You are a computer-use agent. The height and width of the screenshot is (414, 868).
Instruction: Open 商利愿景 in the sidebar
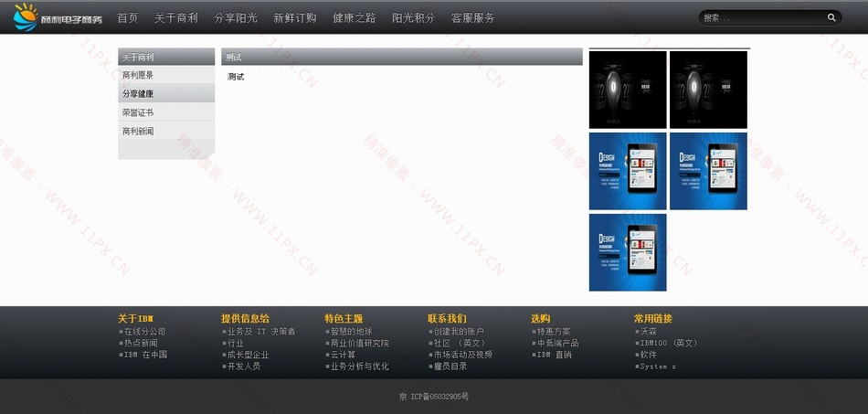tap(166, 75)
